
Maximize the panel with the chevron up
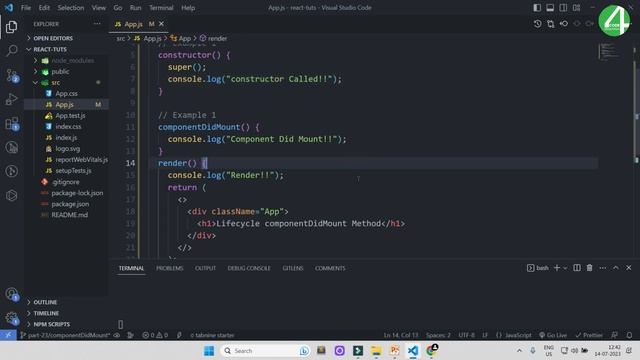coord(616,268)
